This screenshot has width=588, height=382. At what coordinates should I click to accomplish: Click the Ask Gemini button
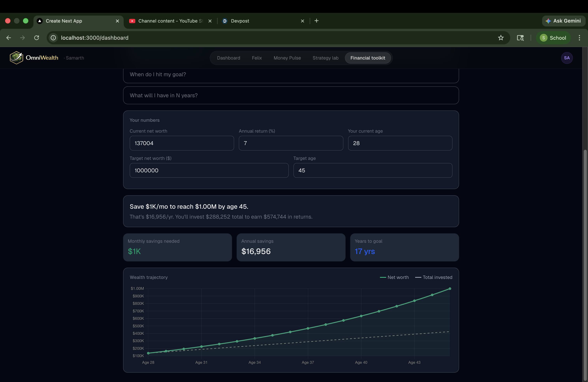tap(563, 21)
